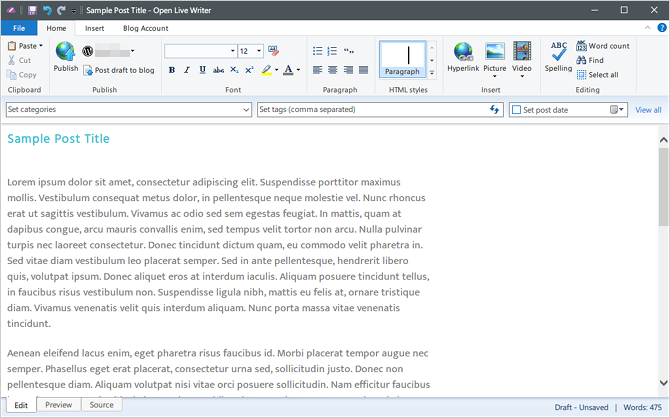The height and width of the screenshot is (418, 670).
Task: Switch to the Insert ribbon tab
Action: click(x=94, y=28)
